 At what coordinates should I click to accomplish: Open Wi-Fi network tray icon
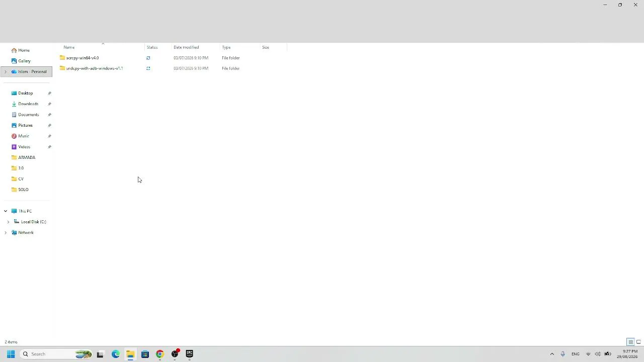[588, 354]
